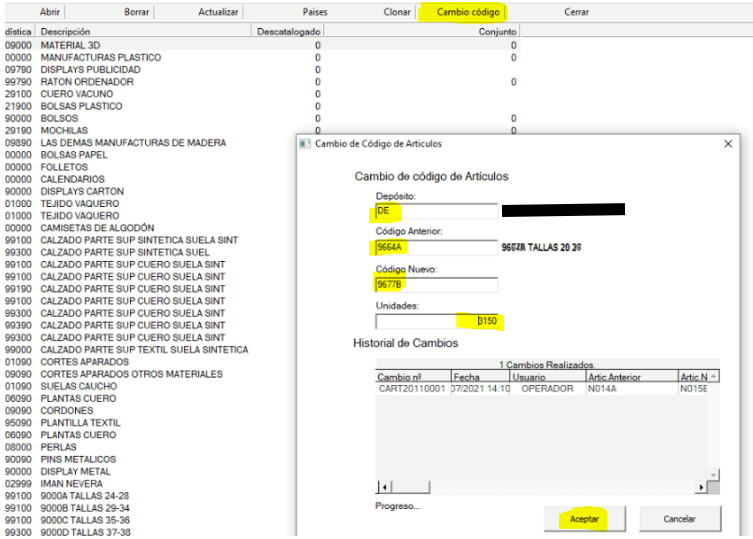Click the Usuario column header

tap(531, 377)
